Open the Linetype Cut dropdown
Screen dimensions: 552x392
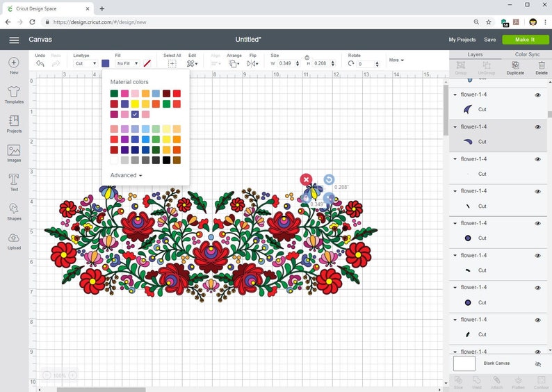(86, 63)
